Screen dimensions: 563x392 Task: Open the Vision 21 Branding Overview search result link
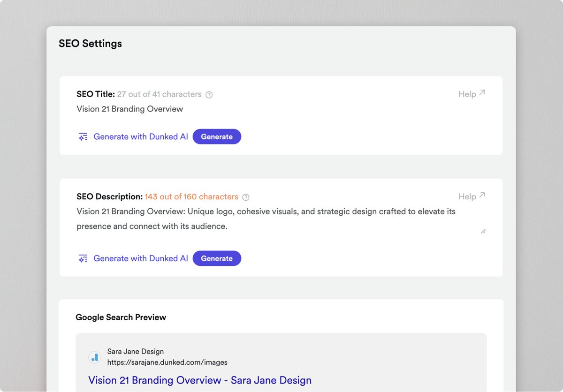coord(200,380)
